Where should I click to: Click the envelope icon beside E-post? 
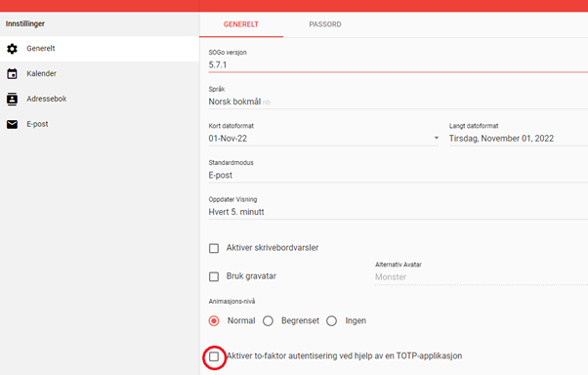coord(12,124)
